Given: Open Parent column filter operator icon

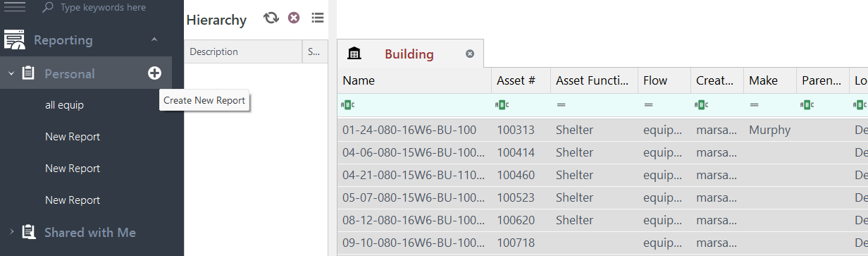Looking at the screenshot, I should click(x=807, y=105).
